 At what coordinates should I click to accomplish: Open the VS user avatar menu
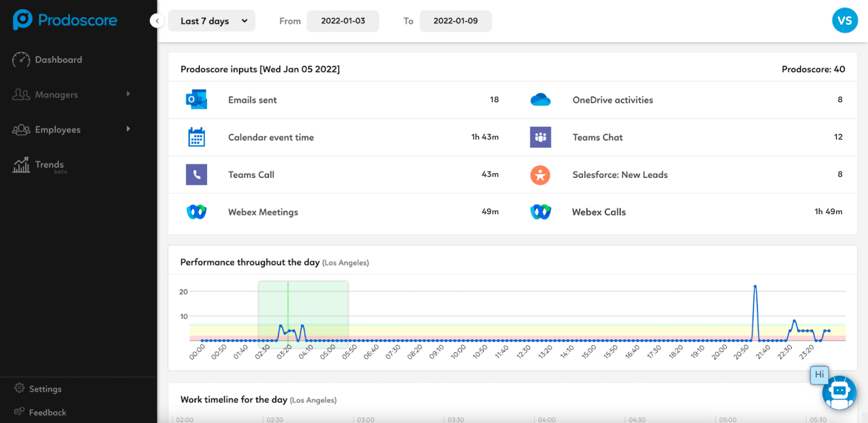point(845,20)
